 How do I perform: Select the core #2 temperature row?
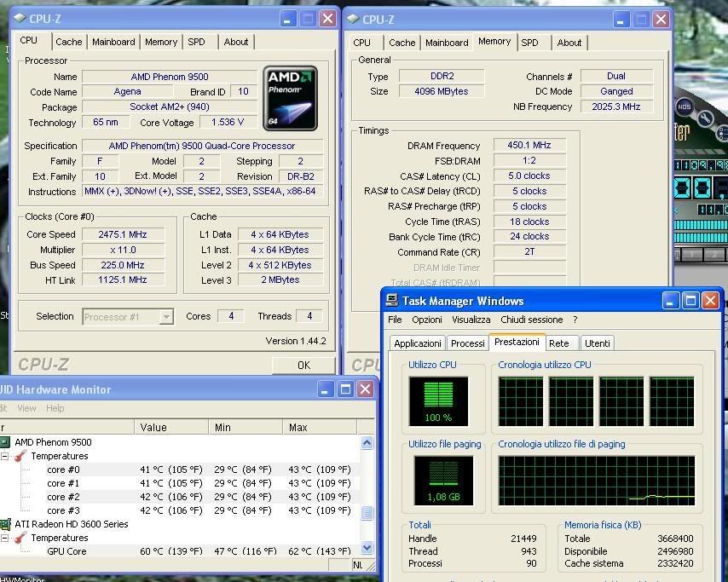(180, 497)
